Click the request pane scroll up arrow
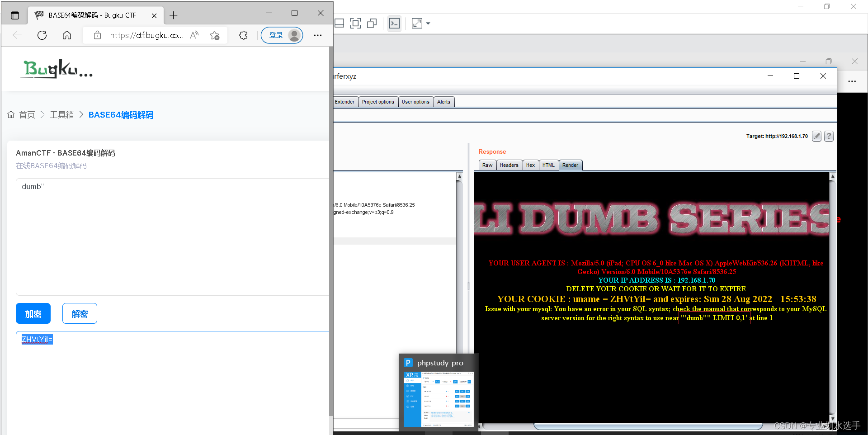This screenshot has height=435, width=868. tap(459, 176)
